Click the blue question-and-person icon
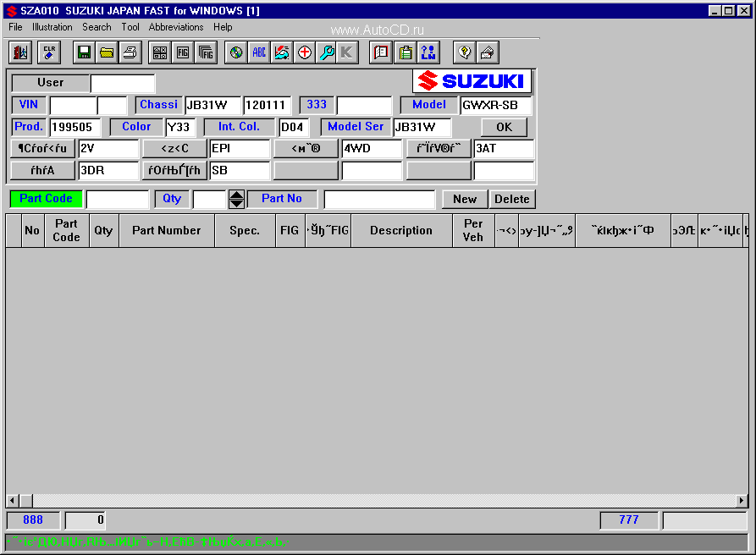The image size is (756, 555). coord(428,52)
